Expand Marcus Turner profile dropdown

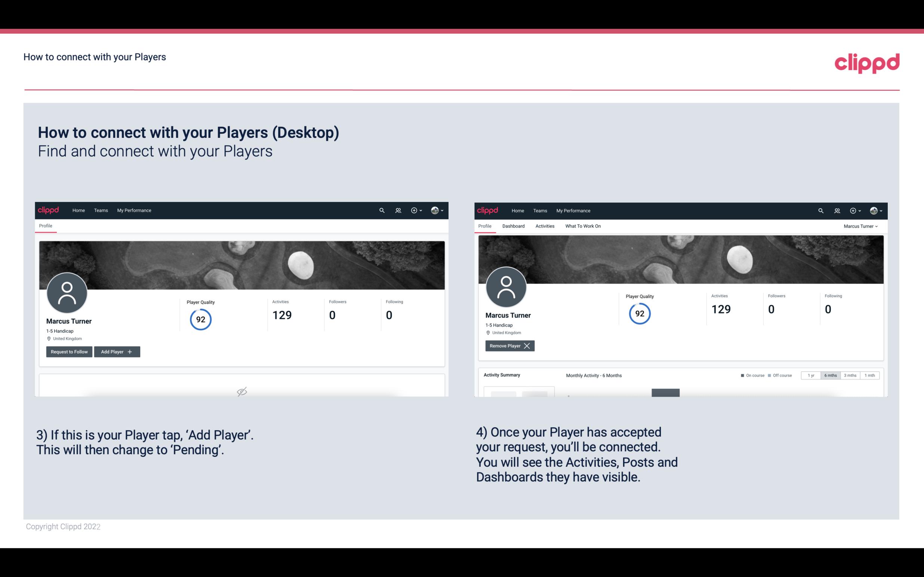point(861,226)
